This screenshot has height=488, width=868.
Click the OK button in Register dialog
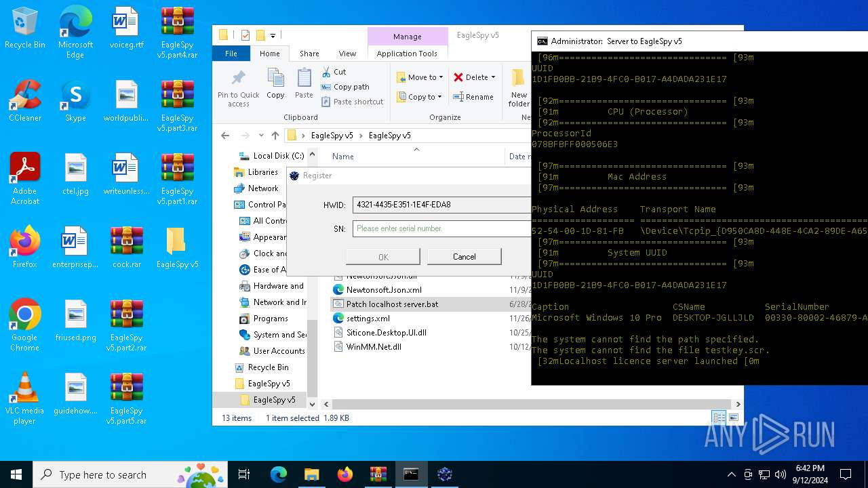[x=383, y=257]
